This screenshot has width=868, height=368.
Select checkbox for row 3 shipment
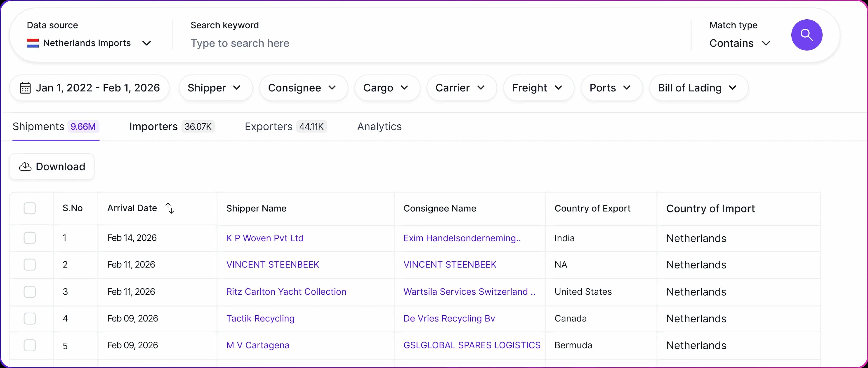(x=30, y=291)
